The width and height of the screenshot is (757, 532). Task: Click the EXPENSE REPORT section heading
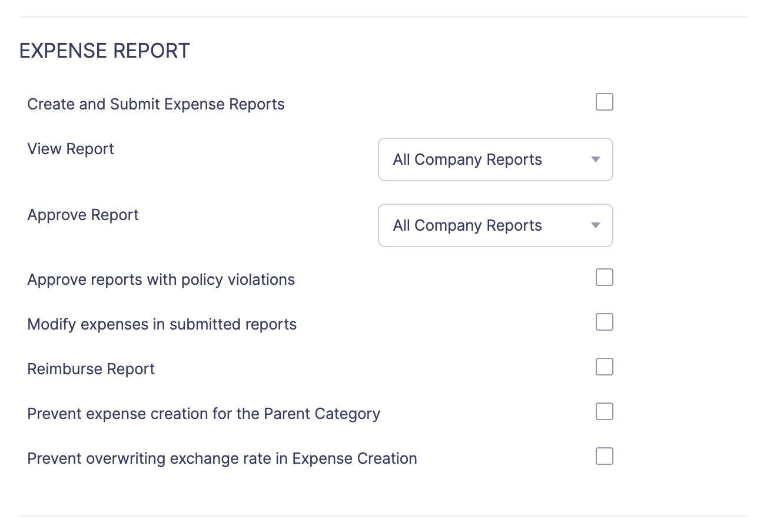coord(105,51)
